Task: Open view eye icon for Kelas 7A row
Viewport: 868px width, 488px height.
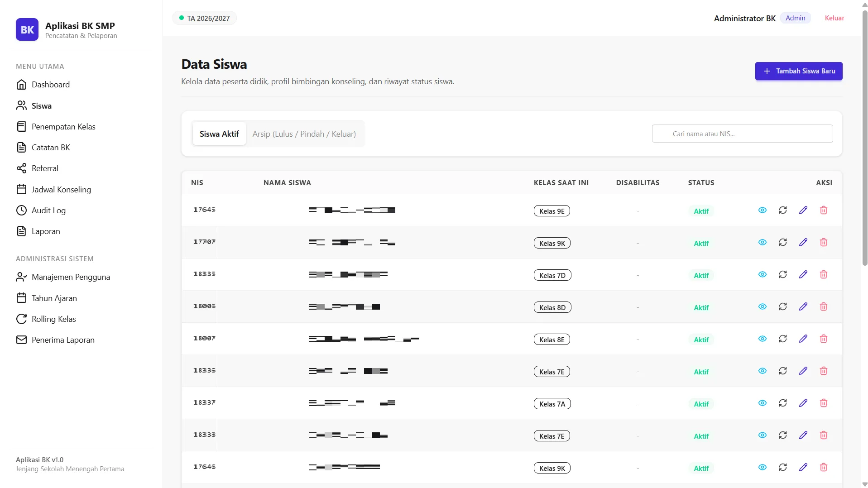Action: point(762,403)
